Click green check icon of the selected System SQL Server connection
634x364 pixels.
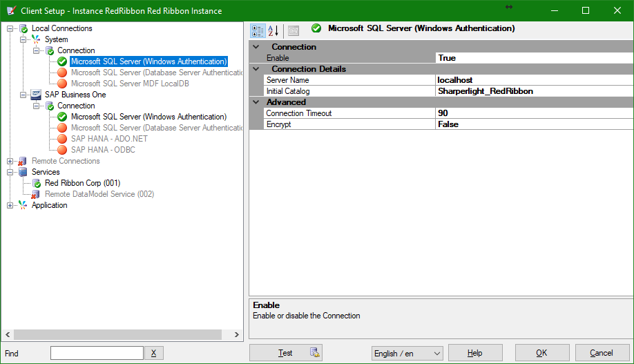[x=62, y=61]
